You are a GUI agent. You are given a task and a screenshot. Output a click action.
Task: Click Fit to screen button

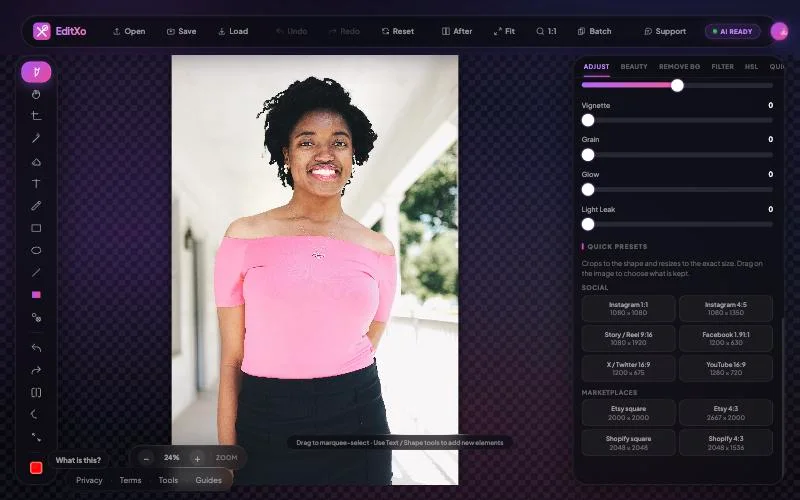505,31
